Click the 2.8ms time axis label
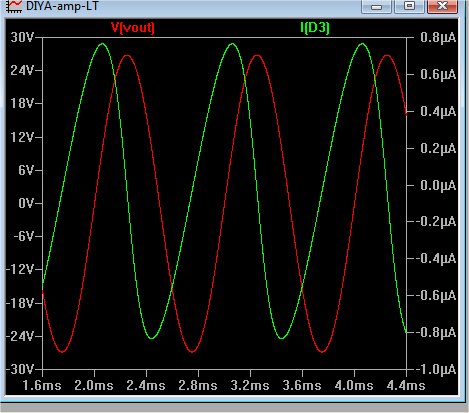The image size is (469, 413). pyautogui.click(x=198, y=386)
